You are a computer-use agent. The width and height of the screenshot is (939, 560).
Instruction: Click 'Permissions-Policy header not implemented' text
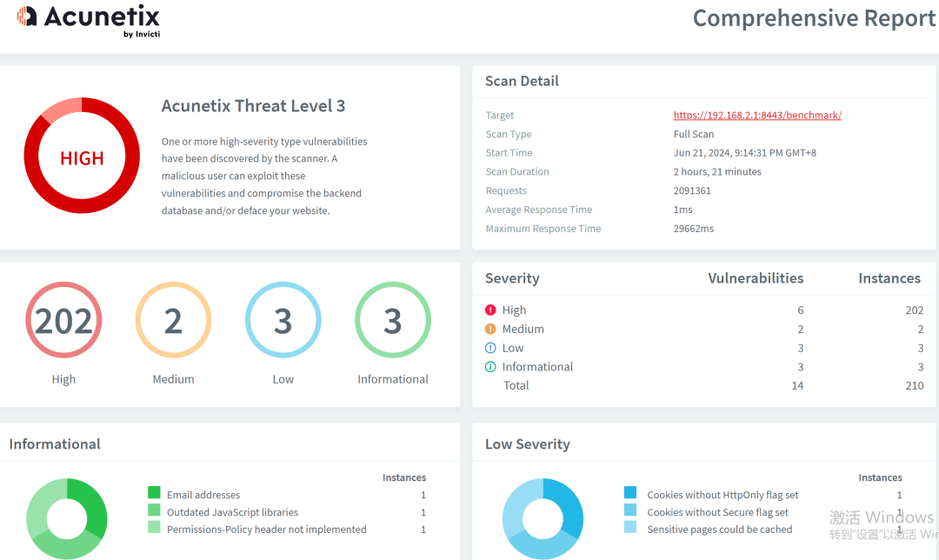pyautogui.click(x=267, y=530)
